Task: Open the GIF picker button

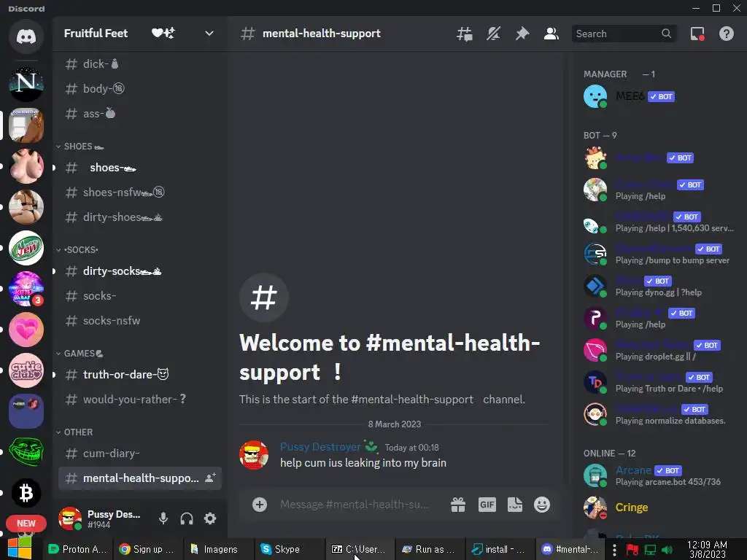Action: [487, 505]
